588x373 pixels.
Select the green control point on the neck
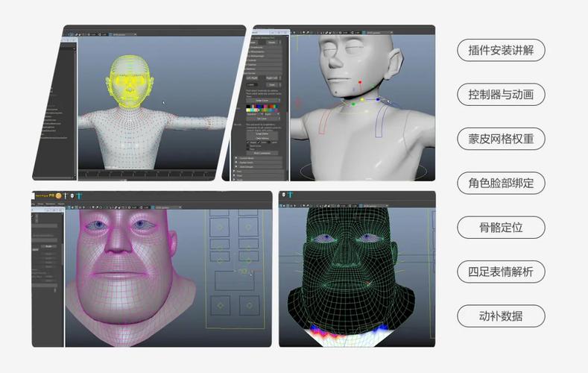[353, 104]
